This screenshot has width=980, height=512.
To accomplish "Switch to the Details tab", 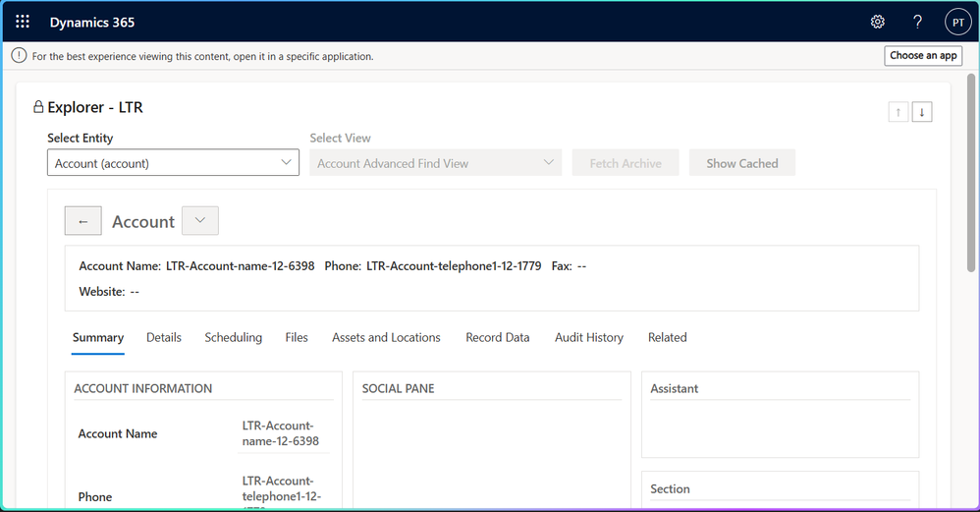I will [164, 338].
